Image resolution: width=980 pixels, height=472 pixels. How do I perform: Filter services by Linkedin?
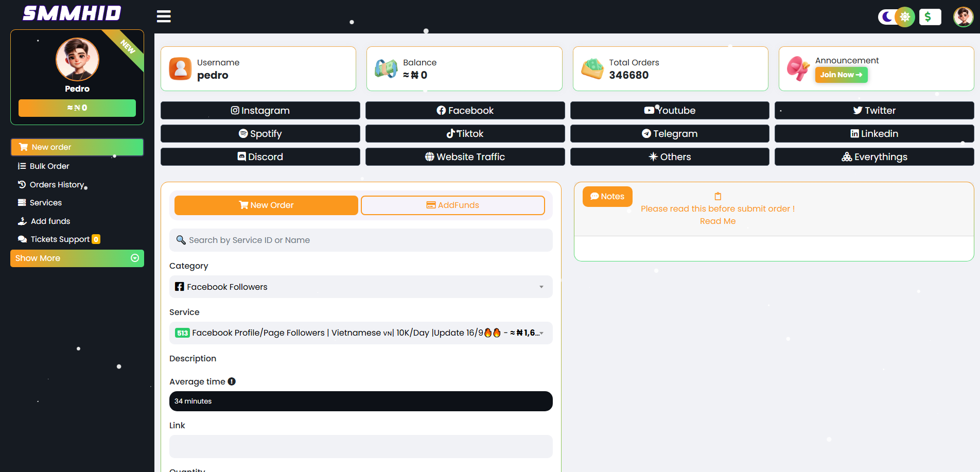[874, 133]
